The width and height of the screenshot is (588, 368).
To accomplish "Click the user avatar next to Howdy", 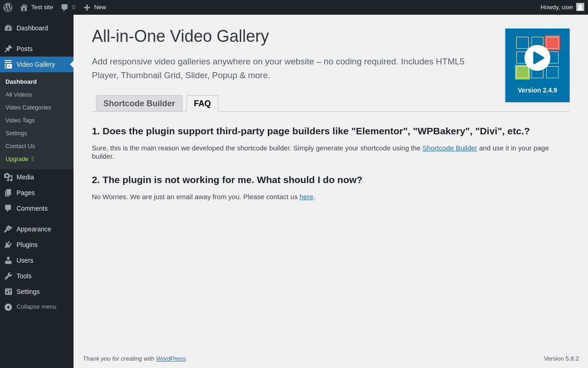I will (x=580, y=7).
